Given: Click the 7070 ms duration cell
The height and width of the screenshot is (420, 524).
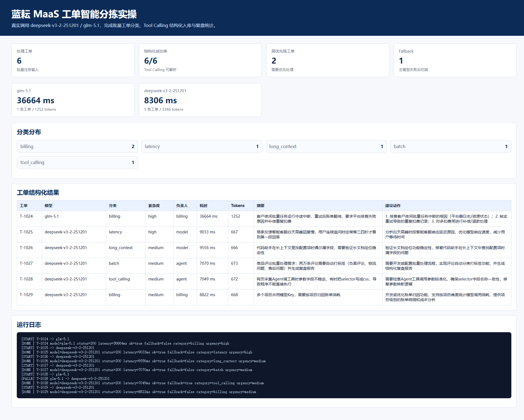Looking at the screenshot, I should pos(212,266).
